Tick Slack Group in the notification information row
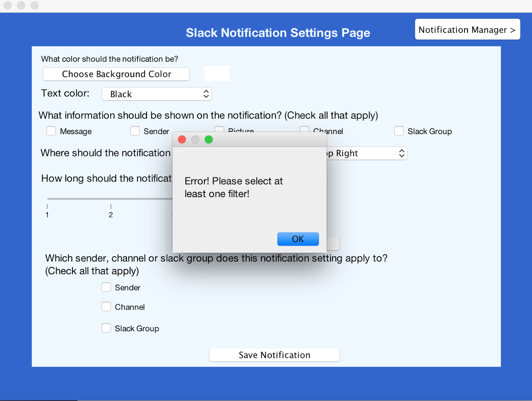 (x=399, y=131)
